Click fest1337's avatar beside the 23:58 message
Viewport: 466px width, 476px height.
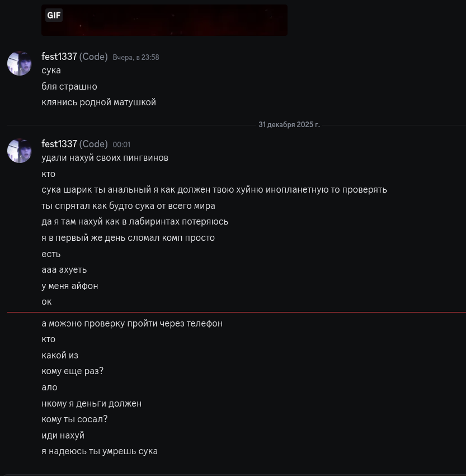tap(20, 63)
